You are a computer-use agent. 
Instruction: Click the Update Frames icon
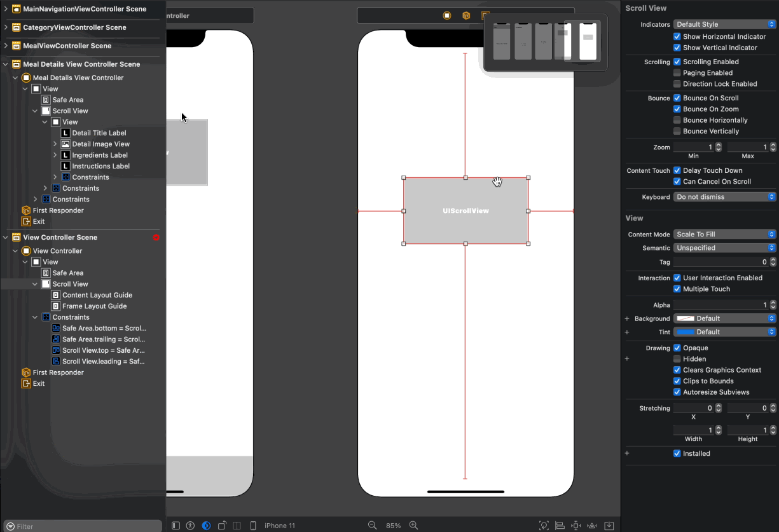click(544, 526)
